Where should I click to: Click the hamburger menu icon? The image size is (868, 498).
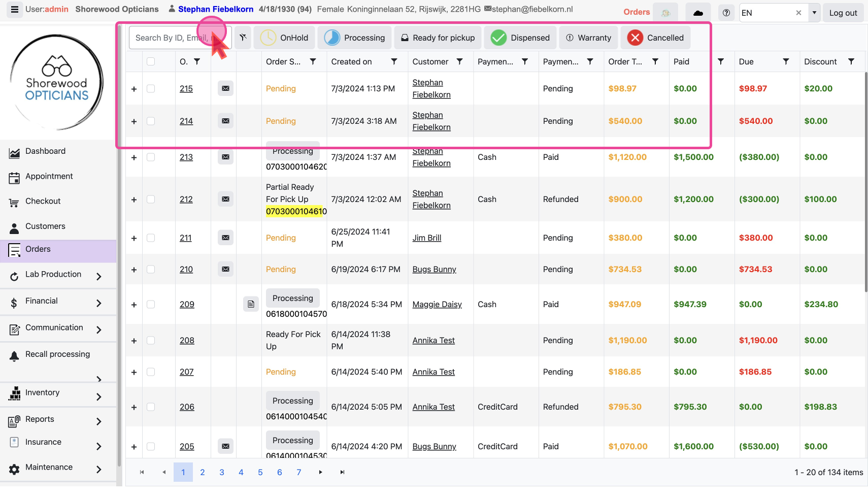[14, 10]
